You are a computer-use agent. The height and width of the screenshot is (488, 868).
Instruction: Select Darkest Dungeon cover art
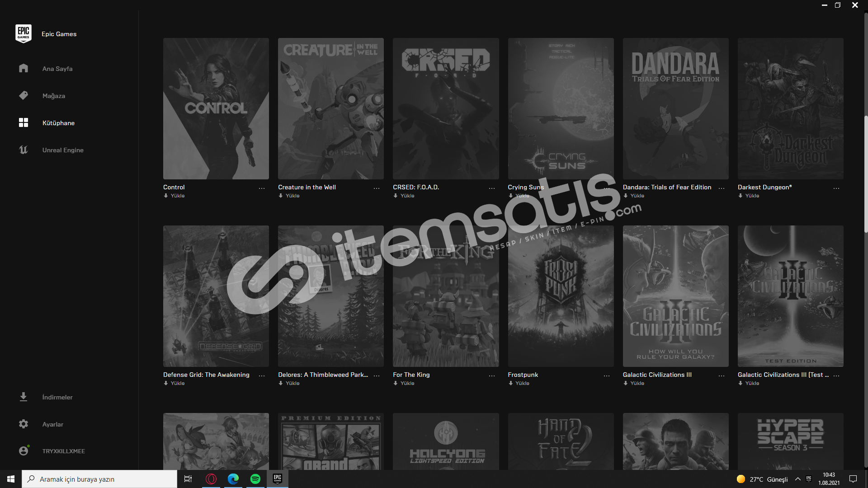pos(791,108)
